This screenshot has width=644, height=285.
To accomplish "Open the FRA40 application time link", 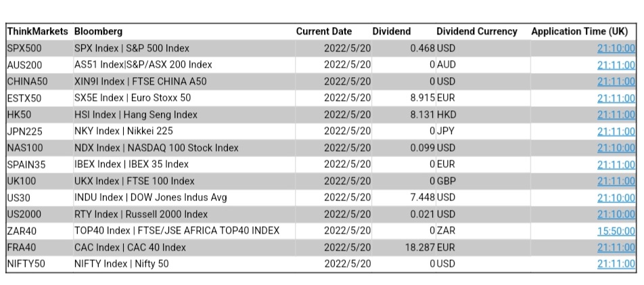I will 616,247.
